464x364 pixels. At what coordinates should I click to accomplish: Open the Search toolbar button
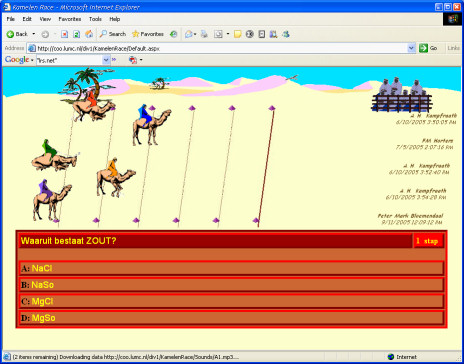(113, 34)
